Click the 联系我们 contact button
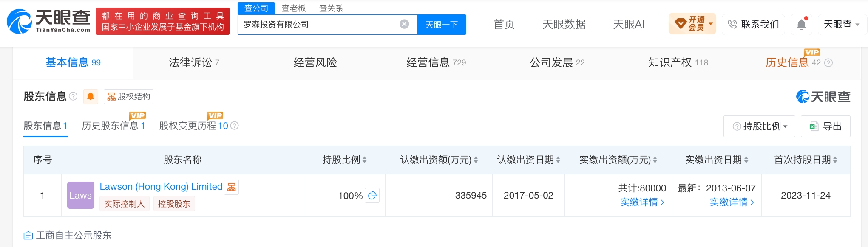This screenshot has width=868, height=247. [754, 24]
